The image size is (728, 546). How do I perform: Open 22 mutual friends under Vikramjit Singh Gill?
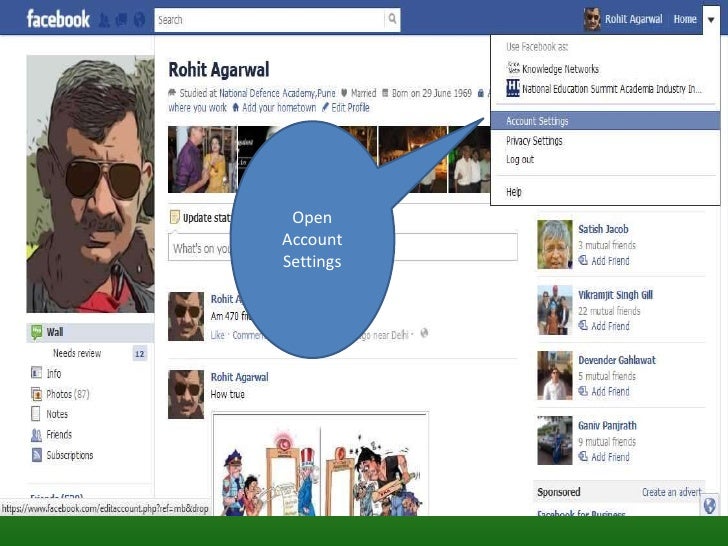point(609,311)
